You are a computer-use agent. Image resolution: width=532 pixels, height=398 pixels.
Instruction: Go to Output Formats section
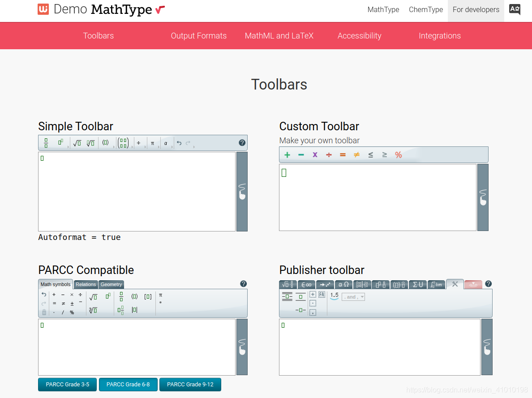pos(198,36)
